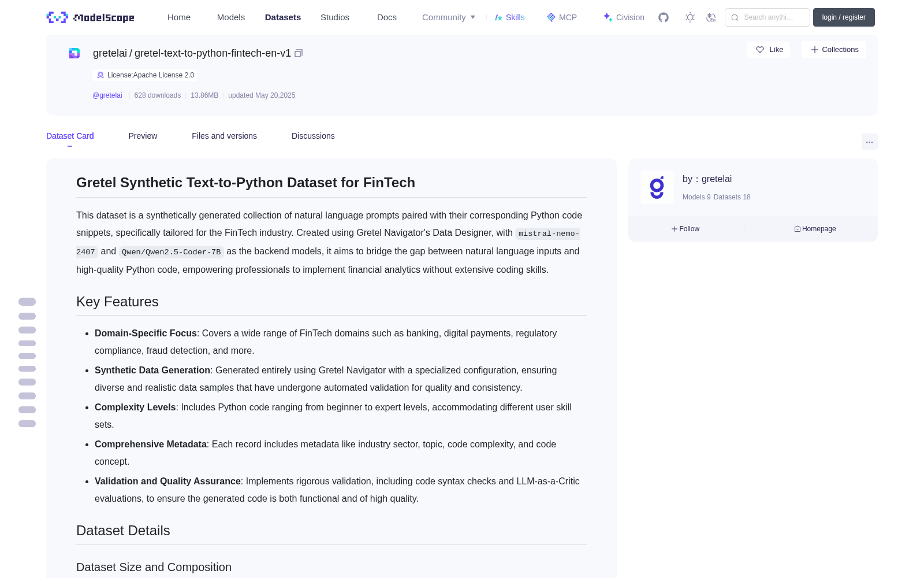Copy the dataset name with the copy icon
Screen dimensions: 924x578
pyautogui.click(x=299, y=53)
